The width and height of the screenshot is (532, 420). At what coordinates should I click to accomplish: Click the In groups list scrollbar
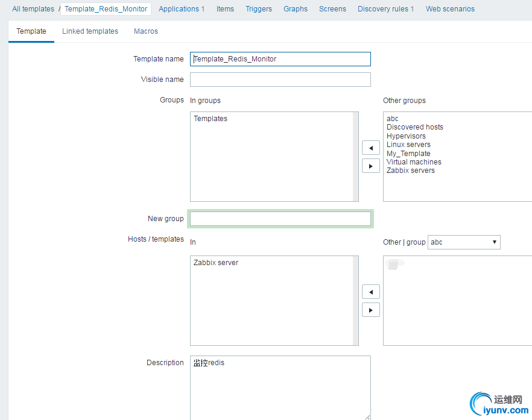click(356, 157)
